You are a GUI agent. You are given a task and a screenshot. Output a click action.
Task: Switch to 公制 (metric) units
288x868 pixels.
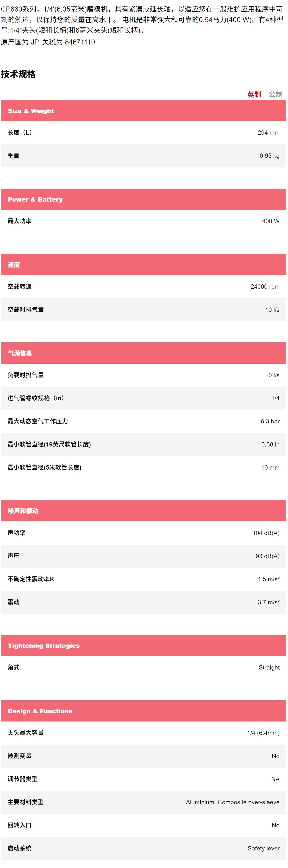275,94
